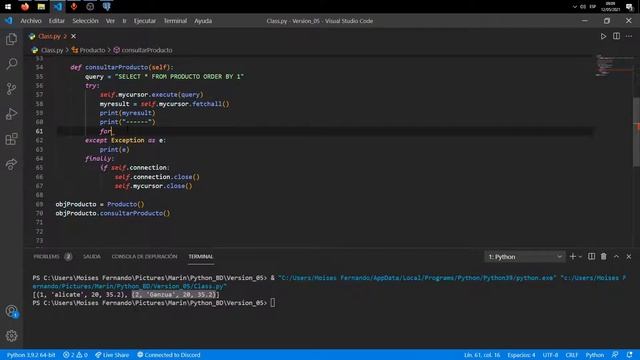The image size is (640, 360).
Task: Open Source Control view
Action: click(x=11, y=89)
